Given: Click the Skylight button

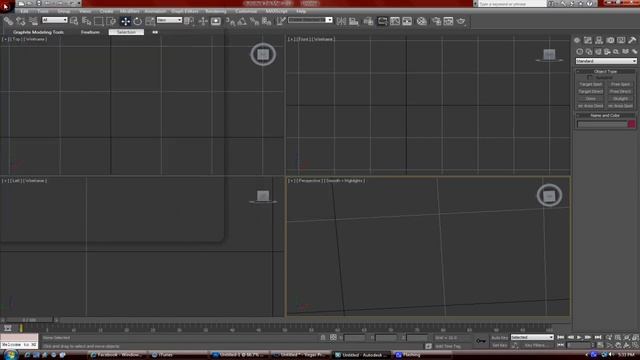Looking at the screenshot, I should pyautogui.click(x=620, y=99).
